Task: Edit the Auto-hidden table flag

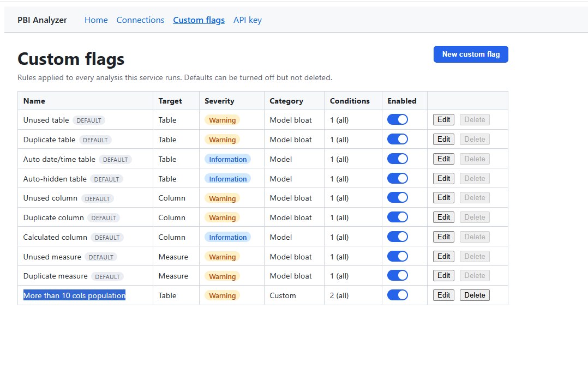Action: pos(443,178)
